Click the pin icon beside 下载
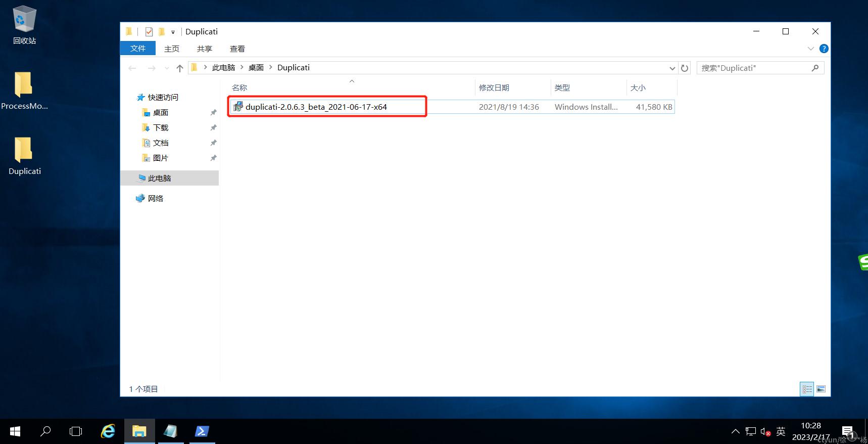868x444 pixels. coord(213,127)
